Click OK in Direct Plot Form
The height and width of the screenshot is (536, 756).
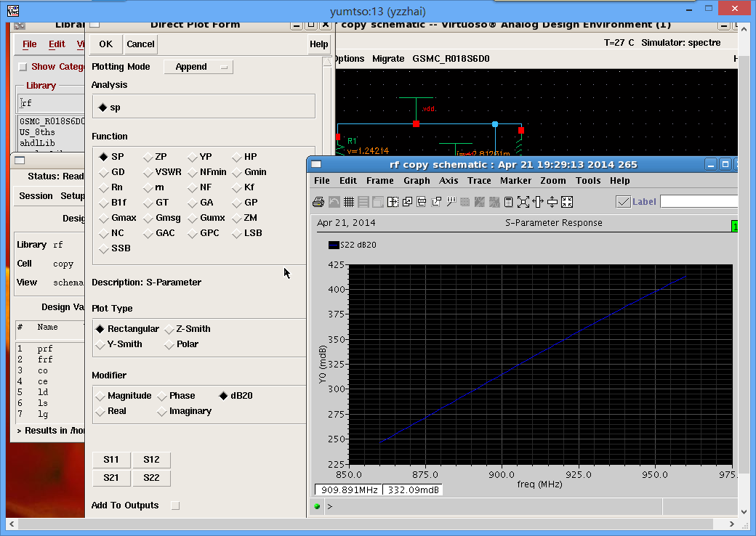[x=106, y=44]
